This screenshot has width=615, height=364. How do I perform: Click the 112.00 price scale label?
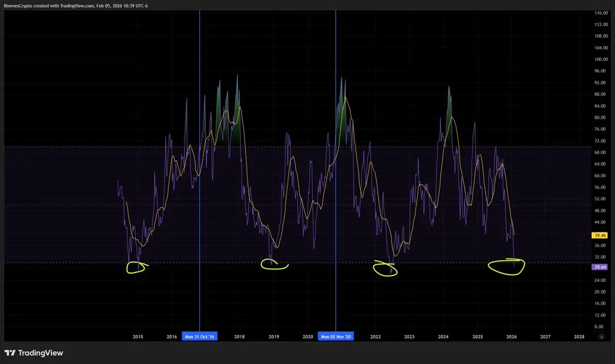(601, 24)
